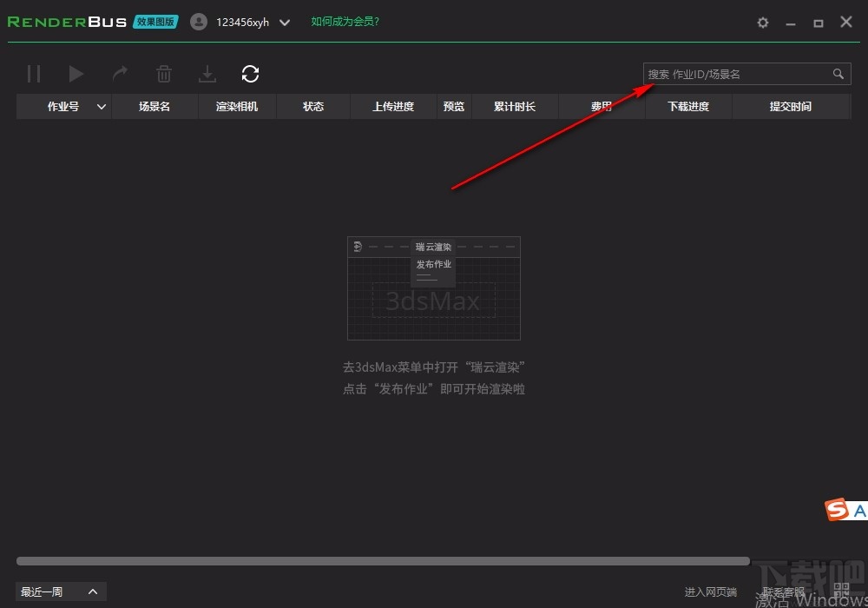Click the 预览 column header
Viewport: 868px width, 608px height.
[454, 106]
